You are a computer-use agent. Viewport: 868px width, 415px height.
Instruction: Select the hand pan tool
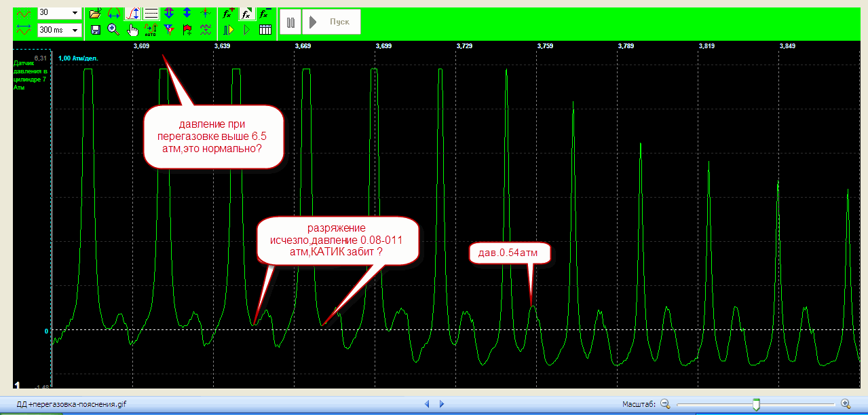pyautogui.click(x=133, y=30)
